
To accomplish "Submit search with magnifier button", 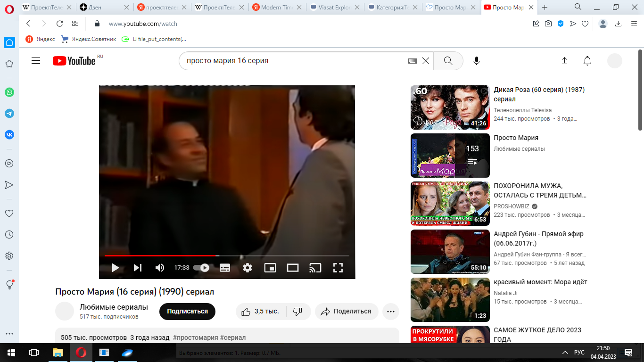I will pos(448,61).
